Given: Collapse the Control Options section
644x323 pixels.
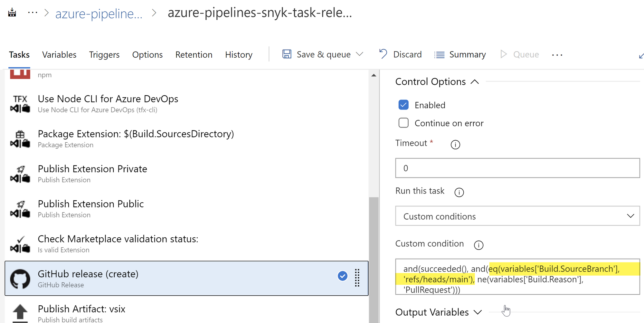Looking at the screenshot, I should click(475, 82).
